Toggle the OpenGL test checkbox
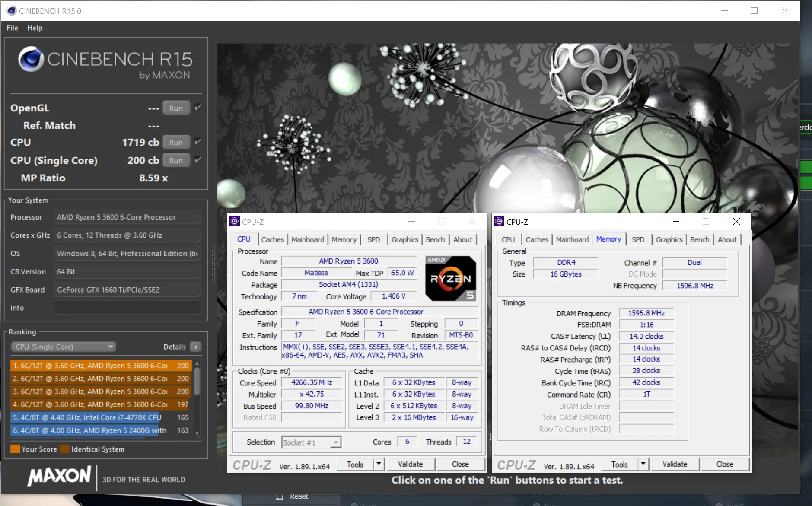The height and width of the screenshot is (506, 812). tap(198, 108)
